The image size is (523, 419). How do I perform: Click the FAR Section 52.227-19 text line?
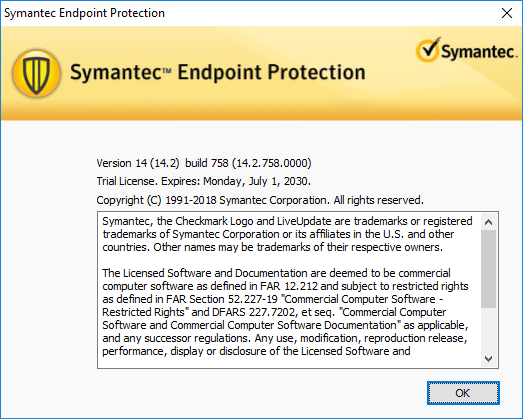[x=273, y=299]
